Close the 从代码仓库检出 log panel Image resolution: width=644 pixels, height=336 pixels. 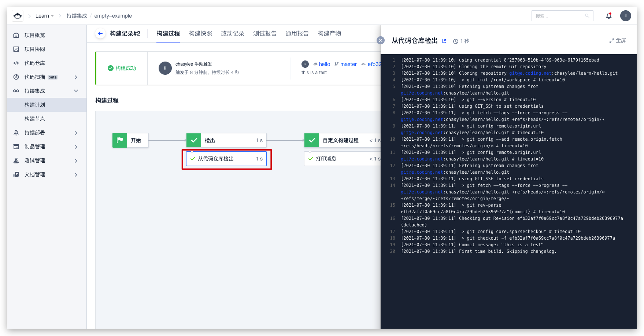click(381, 40)
